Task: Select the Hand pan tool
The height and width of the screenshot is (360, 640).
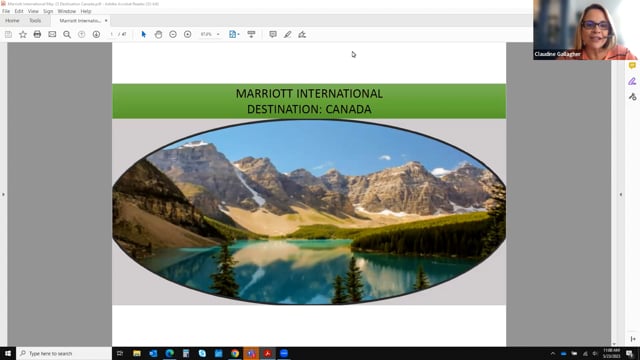Action: pyautogui.click(x=158, y=34)
